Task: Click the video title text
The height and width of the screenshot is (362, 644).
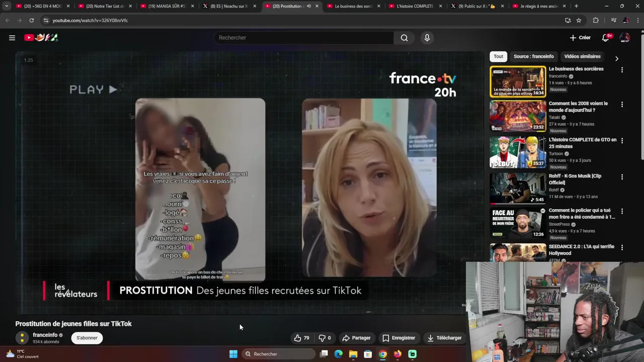Action: click(73, 324)
